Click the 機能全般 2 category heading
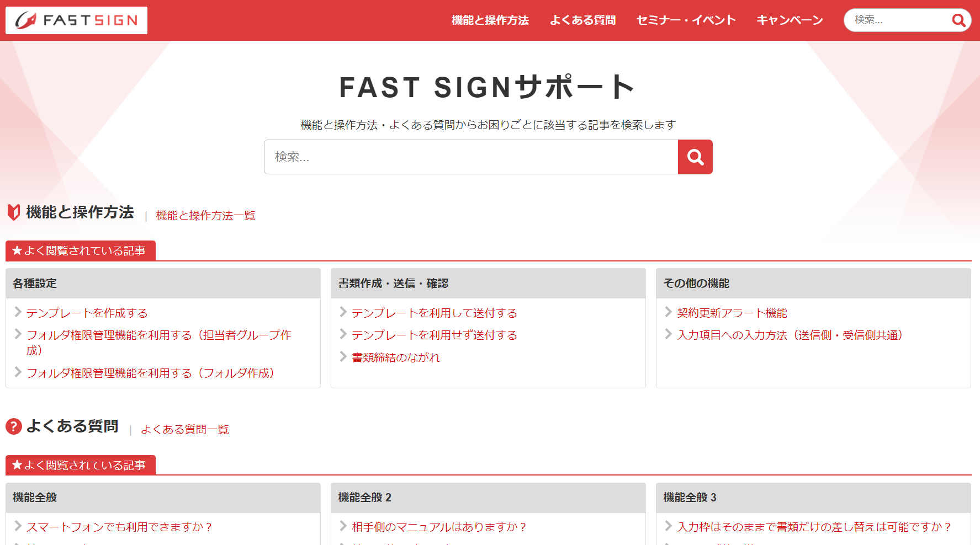The image size is (980, 545). 364,498
